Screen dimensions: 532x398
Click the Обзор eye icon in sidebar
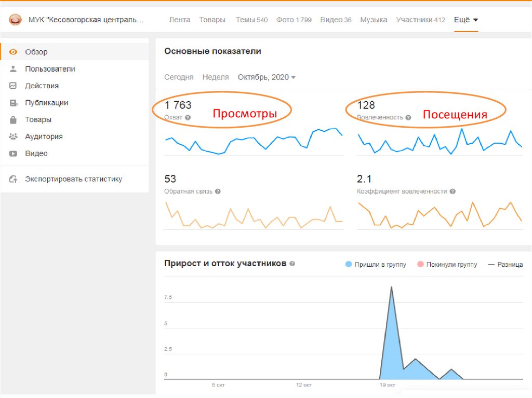14,52
